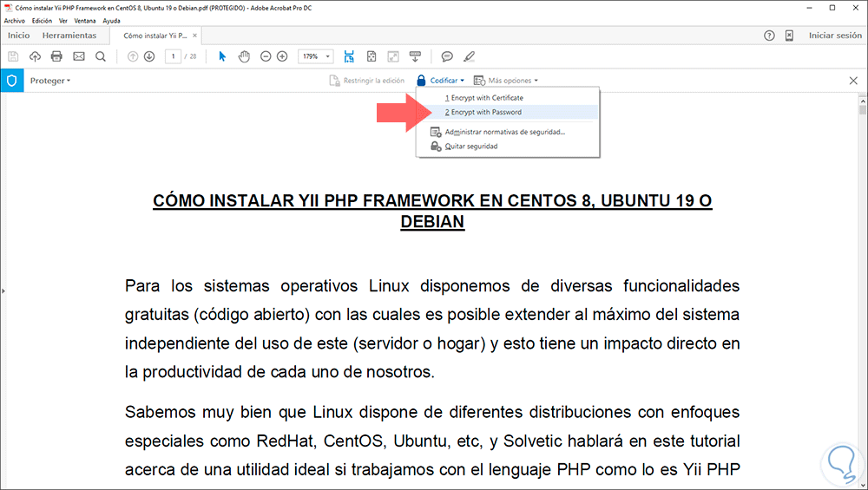Open the Codificar dropdown
The image size is (868, 490).
(x=447, y=81)
